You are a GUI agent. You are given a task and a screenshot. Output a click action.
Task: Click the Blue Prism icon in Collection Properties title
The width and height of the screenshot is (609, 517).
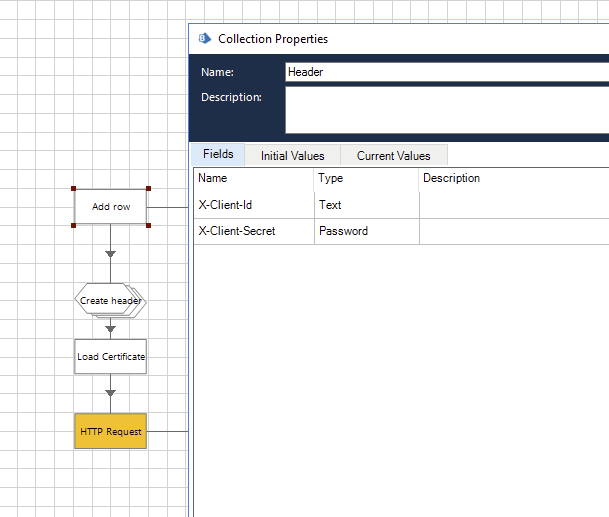click(205, 38)
